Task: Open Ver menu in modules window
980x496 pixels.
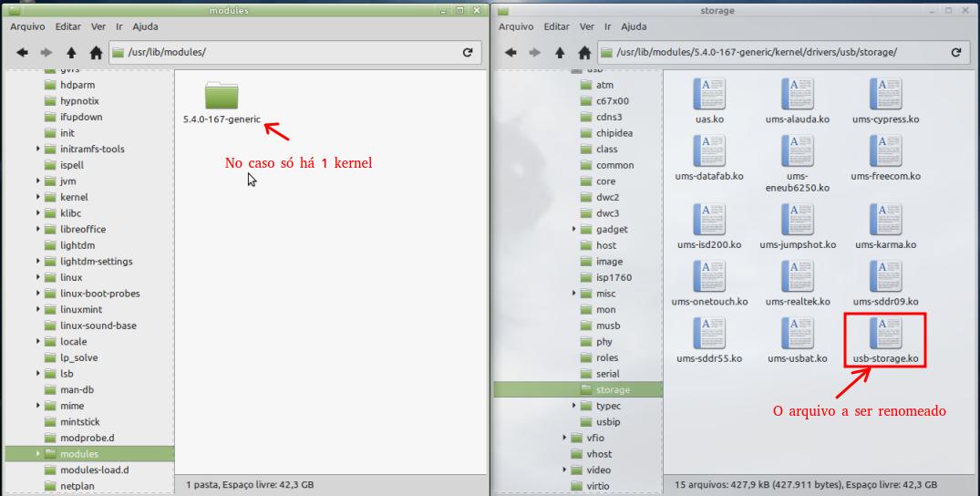Action: 98,26
